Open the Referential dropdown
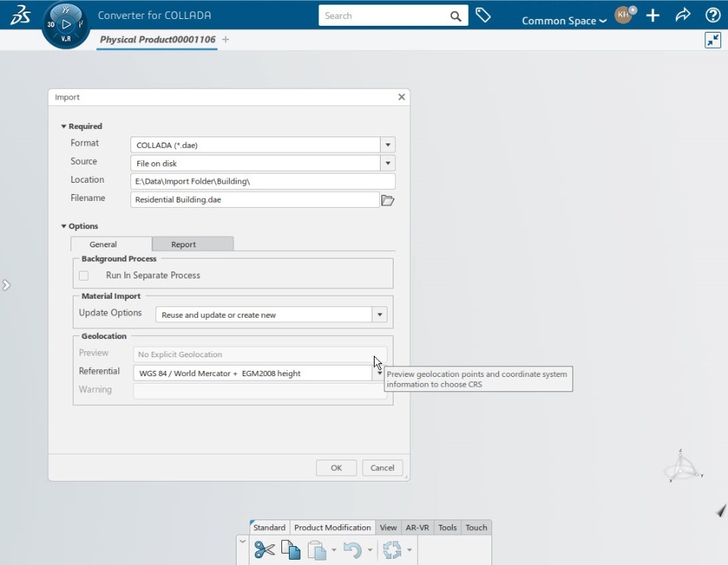The height and width of the screenshot is (565, 728). 379,373
